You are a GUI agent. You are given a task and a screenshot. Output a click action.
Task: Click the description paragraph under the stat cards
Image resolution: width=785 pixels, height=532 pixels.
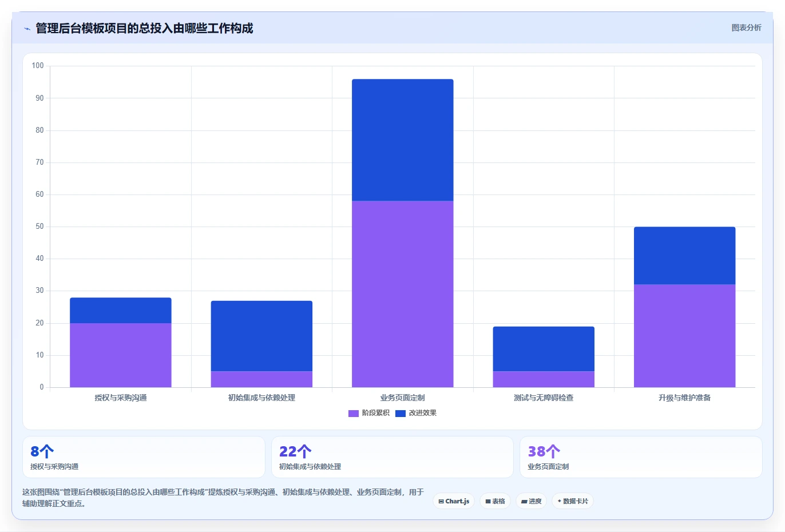223,498
